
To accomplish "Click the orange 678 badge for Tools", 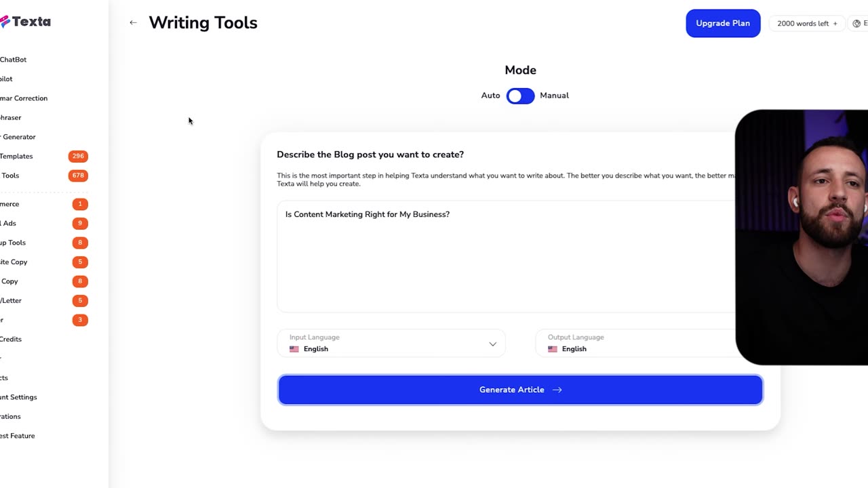I will tap(78, 176).
